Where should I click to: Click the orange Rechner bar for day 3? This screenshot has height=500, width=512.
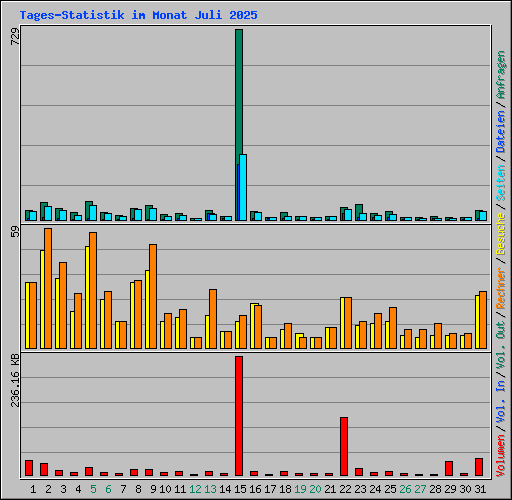[x=63, y=306]
